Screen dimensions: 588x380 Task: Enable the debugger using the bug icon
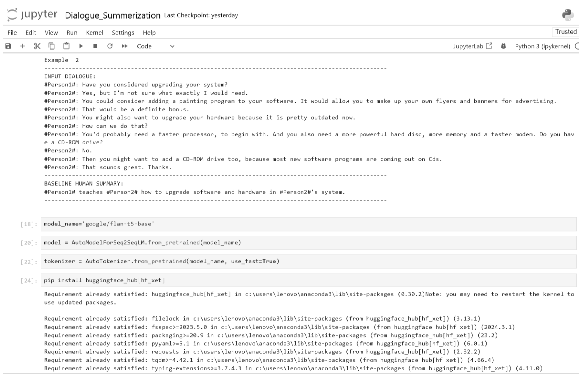pyautogui.click(x=504, y=46)
